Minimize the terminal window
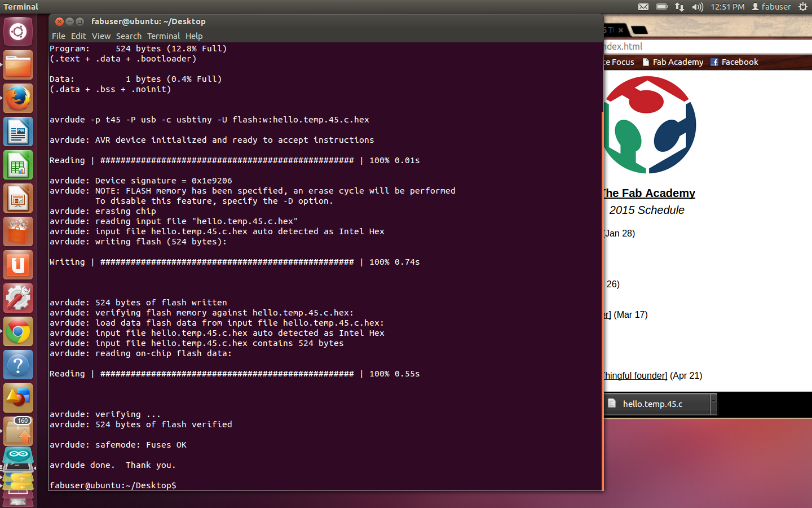812x508 pixels. click(x=69, y=21)
